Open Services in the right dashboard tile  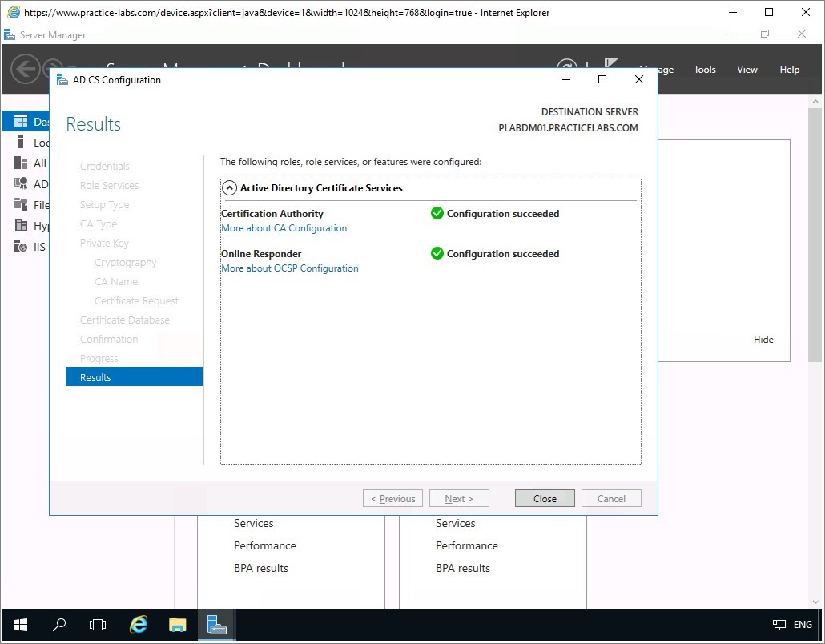[455, 524]
